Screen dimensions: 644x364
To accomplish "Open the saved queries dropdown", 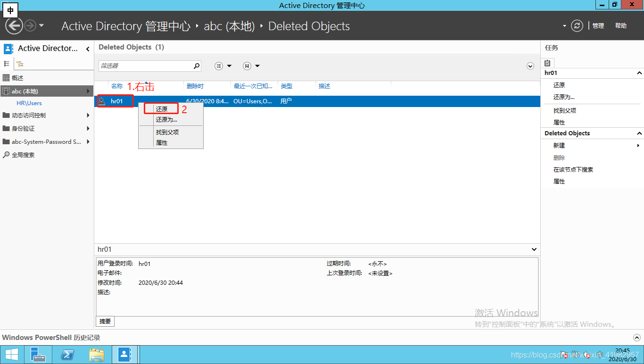I will click(x=251, y=66).
